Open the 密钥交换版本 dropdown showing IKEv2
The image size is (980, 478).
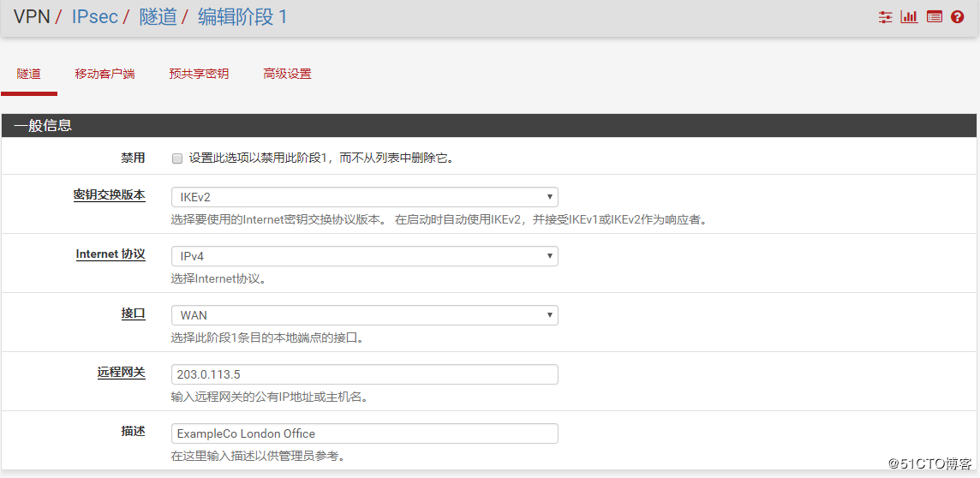tap(364, 197)
